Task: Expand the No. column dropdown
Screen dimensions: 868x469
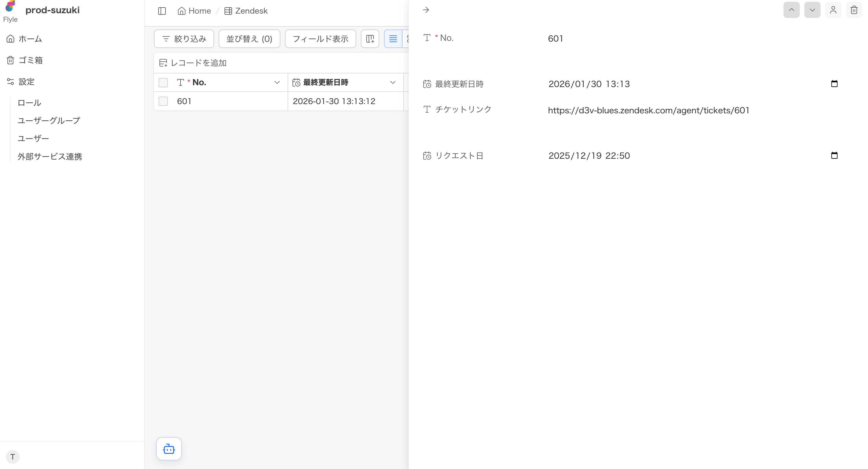Action: click(x=277, y=82)
